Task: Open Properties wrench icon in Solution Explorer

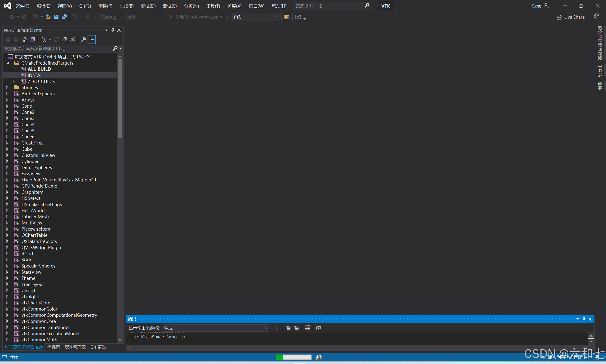Action: click(84, 39)
